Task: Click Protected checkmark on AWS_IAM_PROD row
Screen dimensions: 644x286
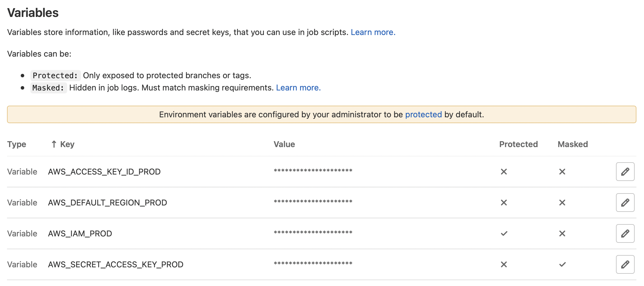Action: pos(504,233)
